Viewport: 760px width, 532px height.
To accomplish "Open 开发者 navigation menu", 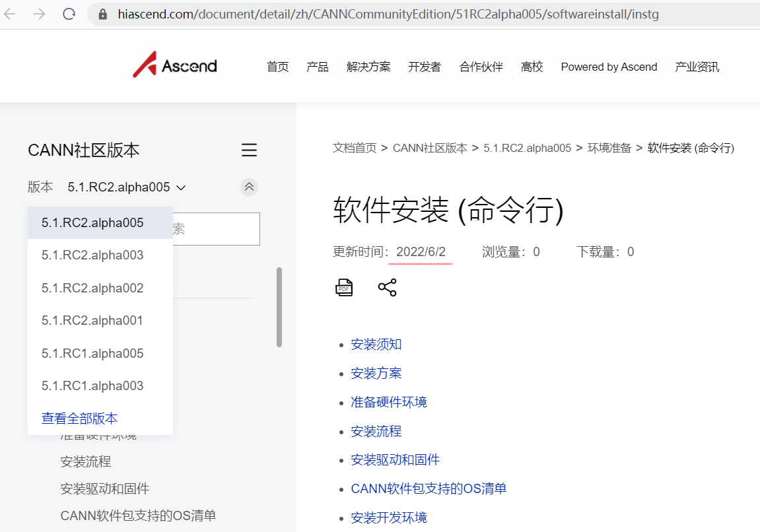I will [425, 67].
